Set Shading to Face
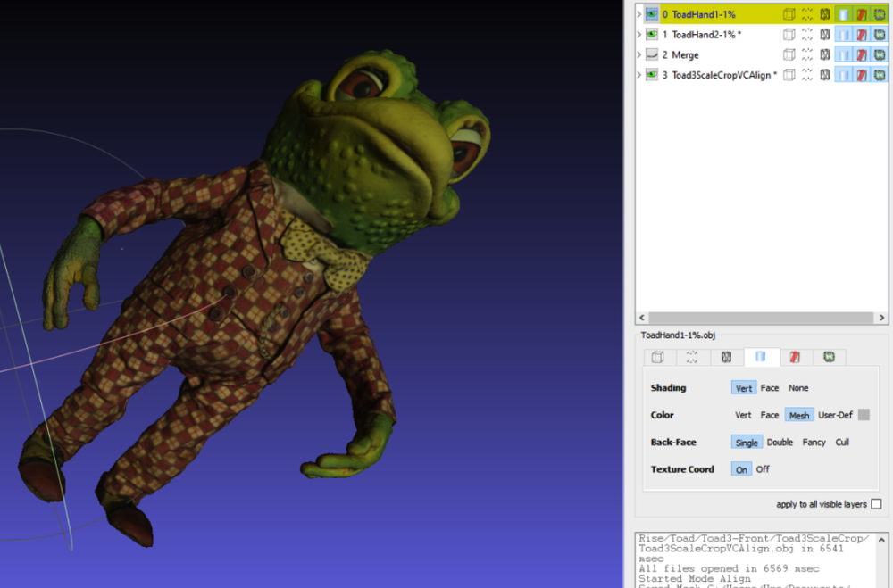This screenshot has height=588, width=893. click(770, 387)
